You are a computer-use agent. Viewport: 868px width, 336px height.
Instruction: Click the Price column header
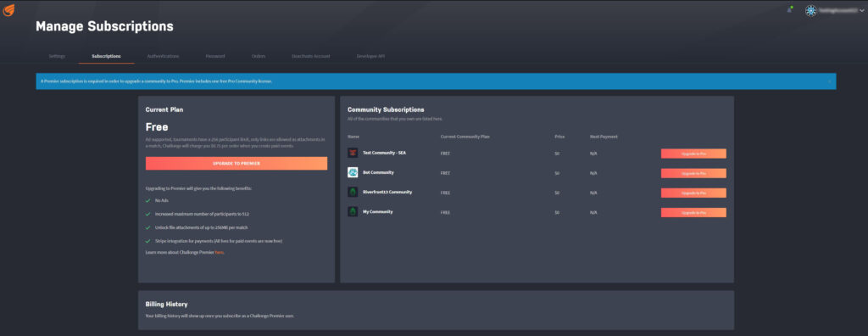(x=559, y=137)
